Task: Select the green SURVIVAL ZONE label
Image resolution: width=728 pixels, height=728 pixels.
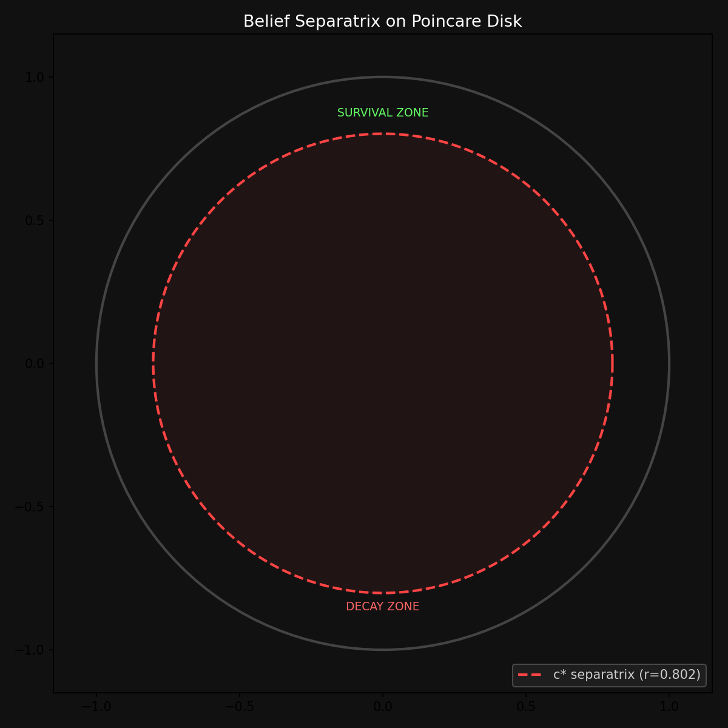Action: coord(382,113)
